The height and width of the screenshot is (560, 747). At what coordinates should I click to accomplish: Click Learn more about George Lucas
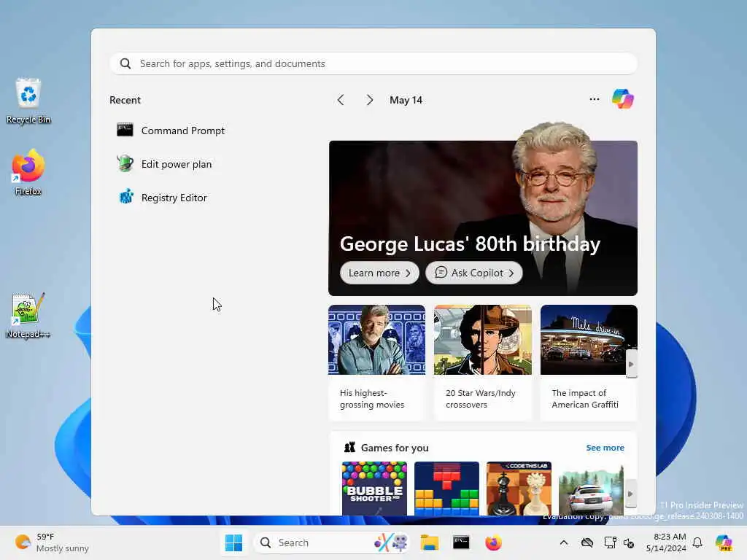pyautogui.click(x=379, y=273)
